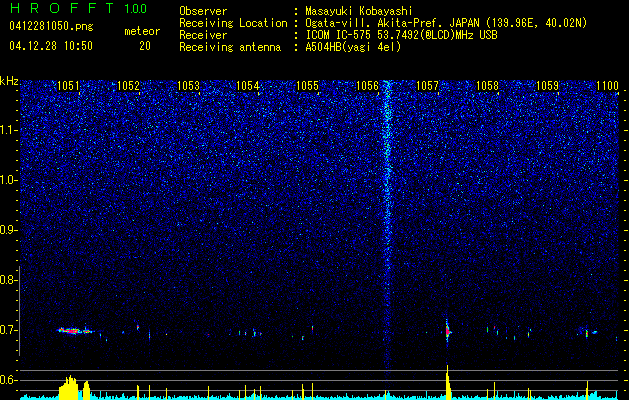The image size is (629, 400).
Task: Click the 'Receiving antenna' label
Action: click(x=230, y=47)
